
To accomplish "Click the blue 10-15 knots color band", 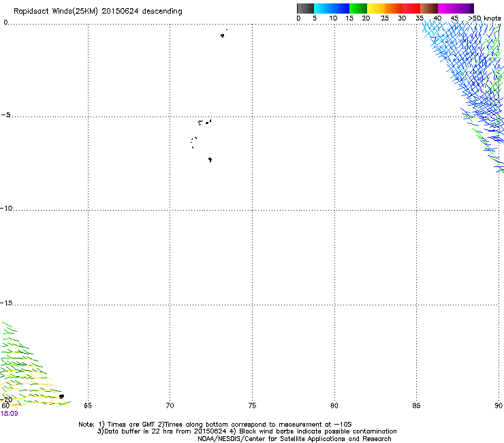I will (341, 8).
